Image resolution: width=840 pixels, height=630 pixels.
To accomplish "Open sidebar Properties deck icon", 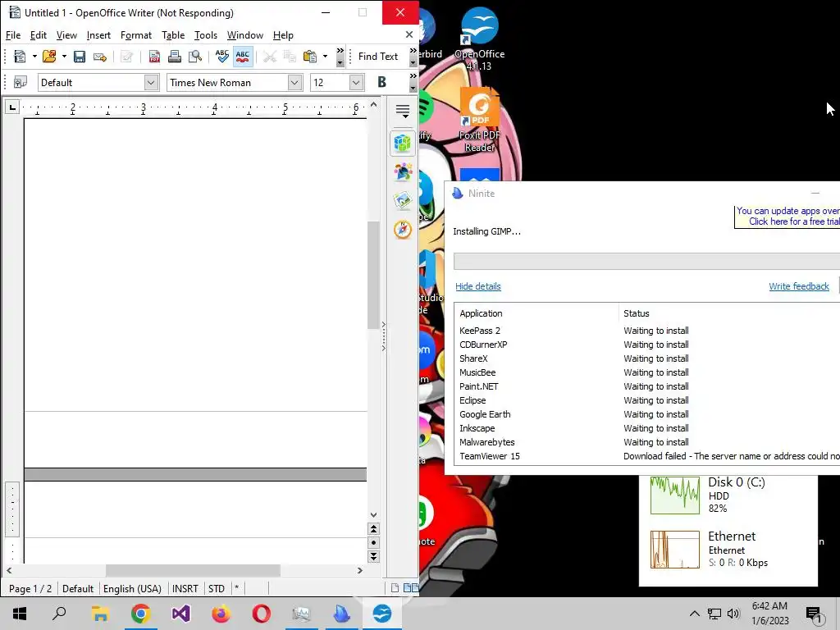I will point(402,143).
